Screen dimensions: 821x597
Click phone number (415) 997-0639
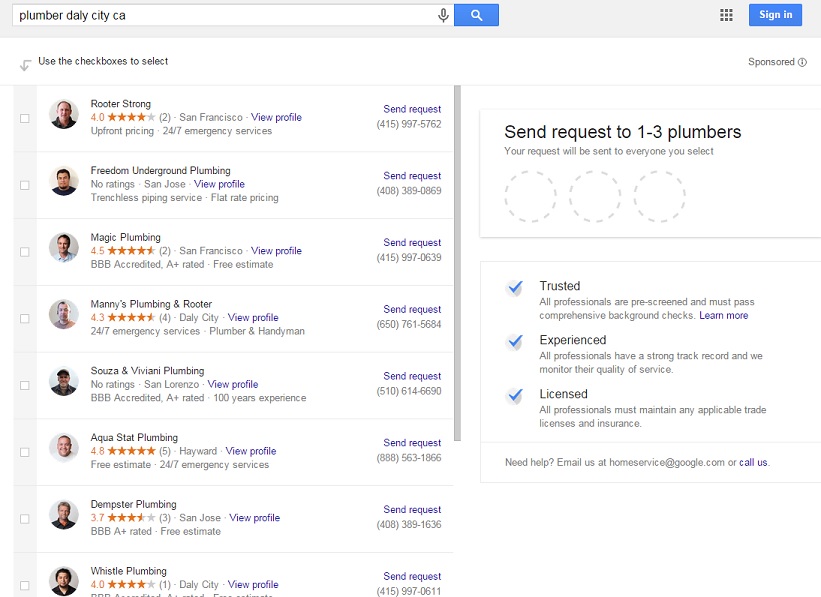pos(409,258)
